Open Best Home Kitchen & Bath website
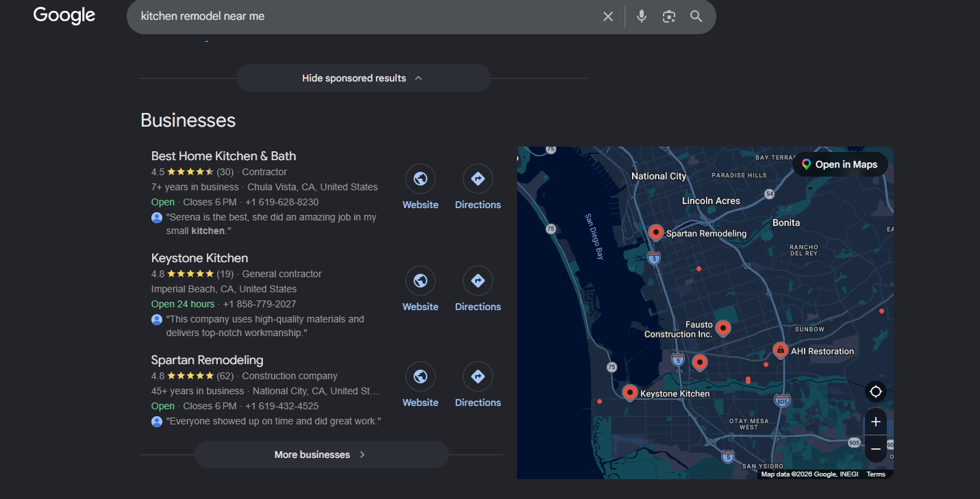The width and height of the screenshot is (980, 499). (420, 179)
